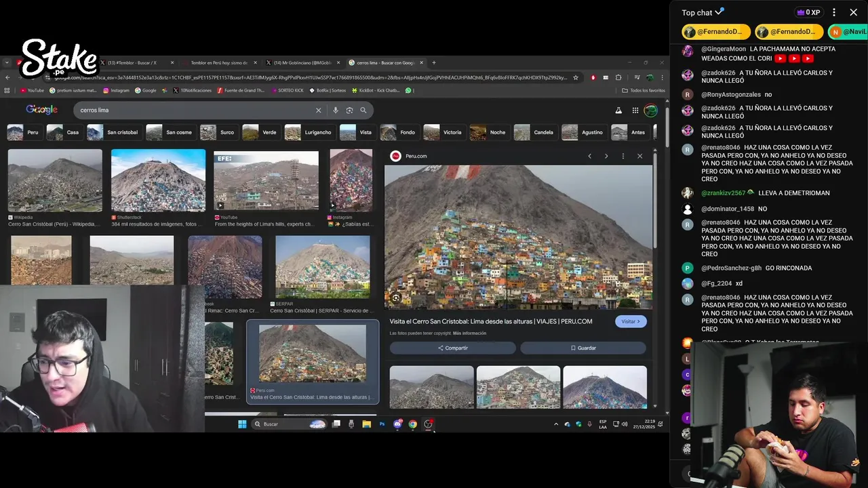Open the Shutterstock image result thumbnail
Viewport: 868px width, 488px height.
tap(158, 180)
